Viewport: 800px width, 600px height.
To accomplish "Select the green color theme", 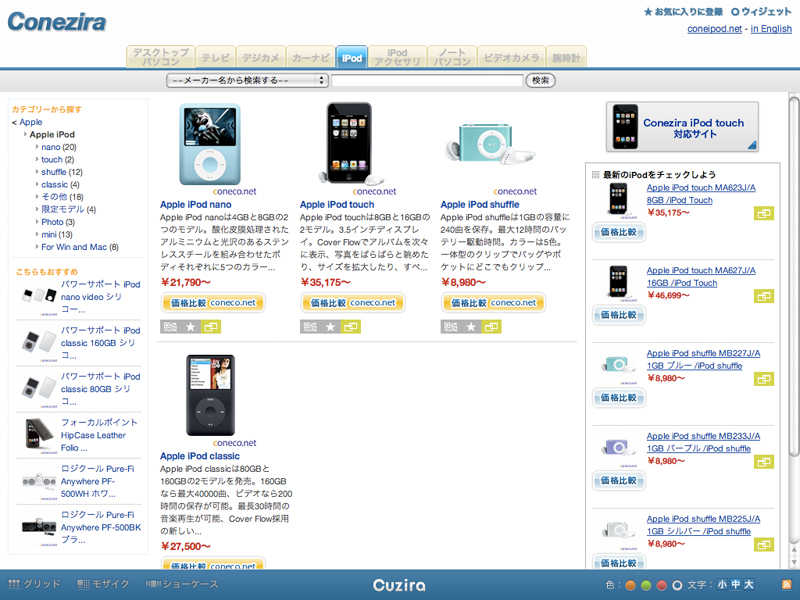I will (646, 585).
